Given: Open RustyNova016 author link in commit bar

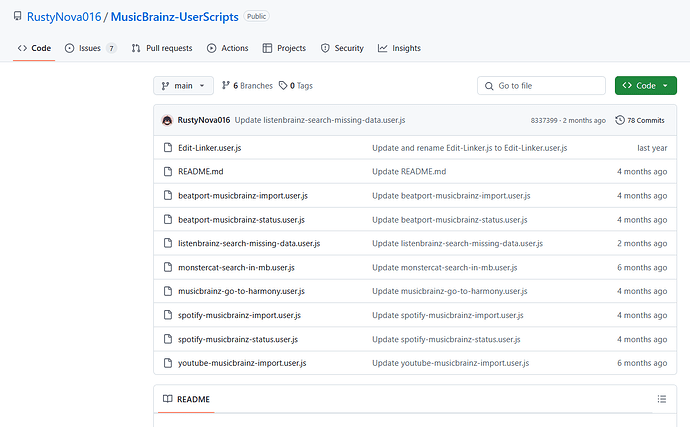Looking at the screenshot, I should [x=204, y=120].
